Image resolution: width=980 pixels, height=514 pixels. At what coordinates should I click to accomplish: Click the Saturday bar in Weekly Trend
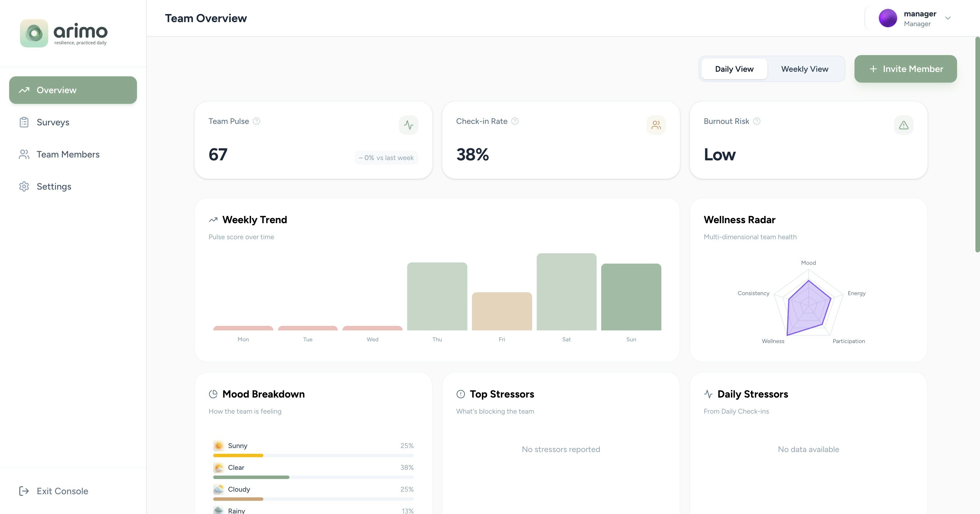click(566, 292)
